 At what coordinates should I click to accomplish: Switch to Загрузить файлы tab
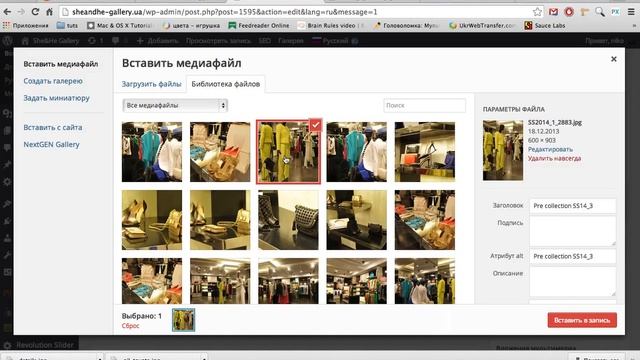151,84
